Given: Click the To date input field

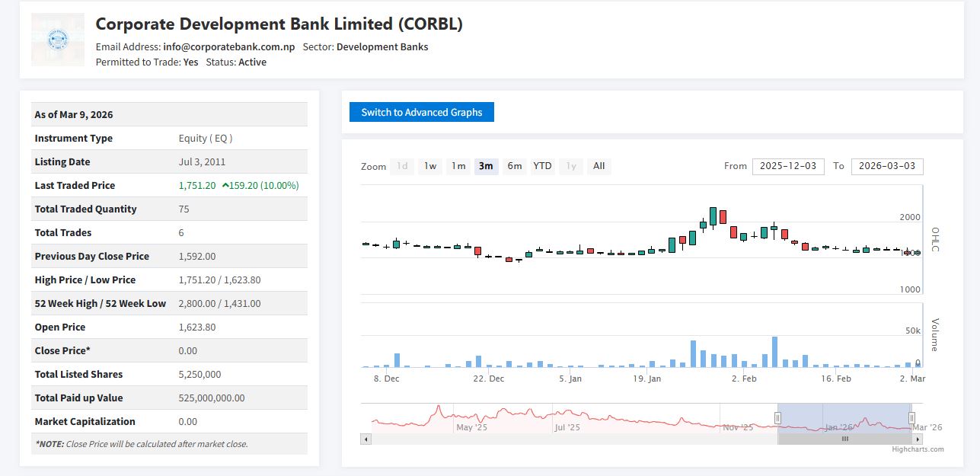Looking at the screenshot, I should (886, 166).
